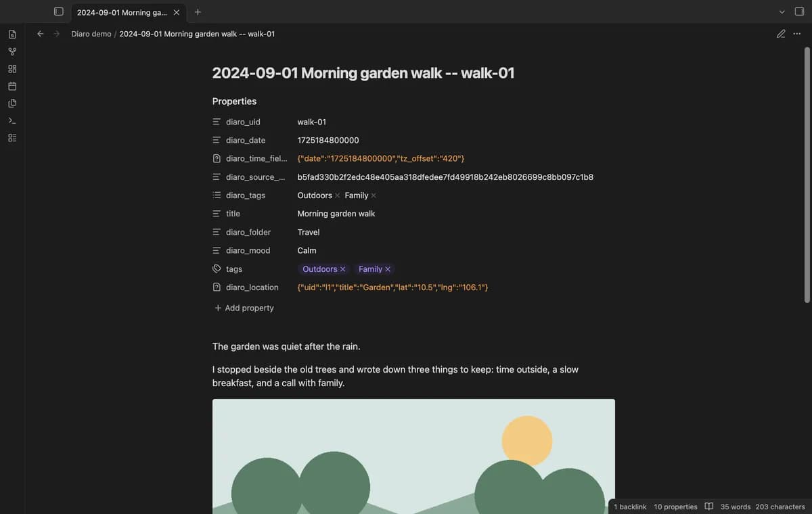Click the Diaro demo breadcrumb
The width and height of the screenshot is (812, 514).
[91, 34]
